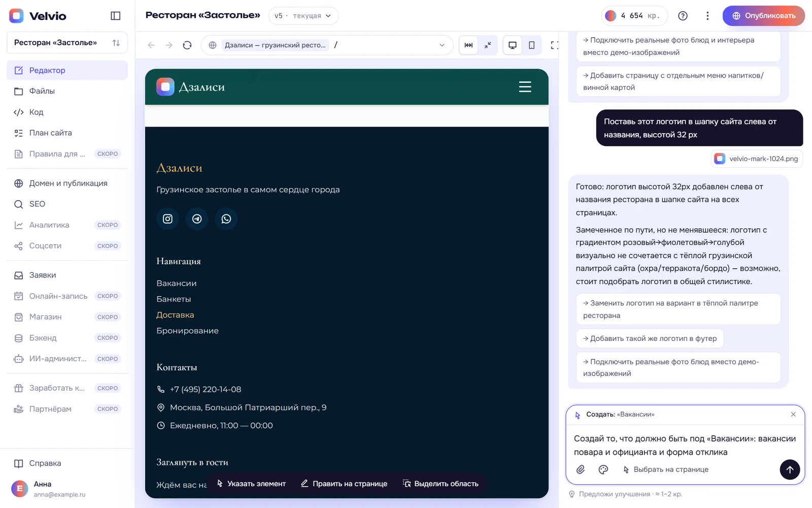Open preview in fullscreen
Screen dimensions: 812x508
click(x=555, y=45)
